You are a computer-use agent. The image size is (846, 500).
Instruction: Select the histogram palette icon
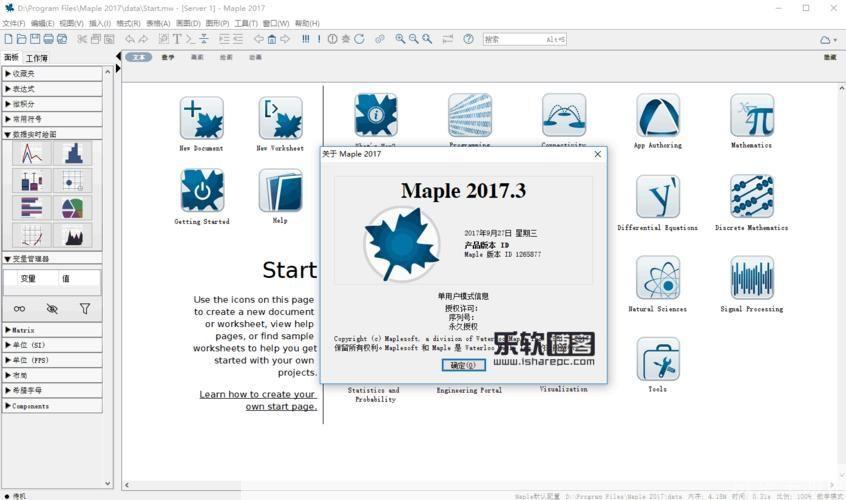pos(73,153)
